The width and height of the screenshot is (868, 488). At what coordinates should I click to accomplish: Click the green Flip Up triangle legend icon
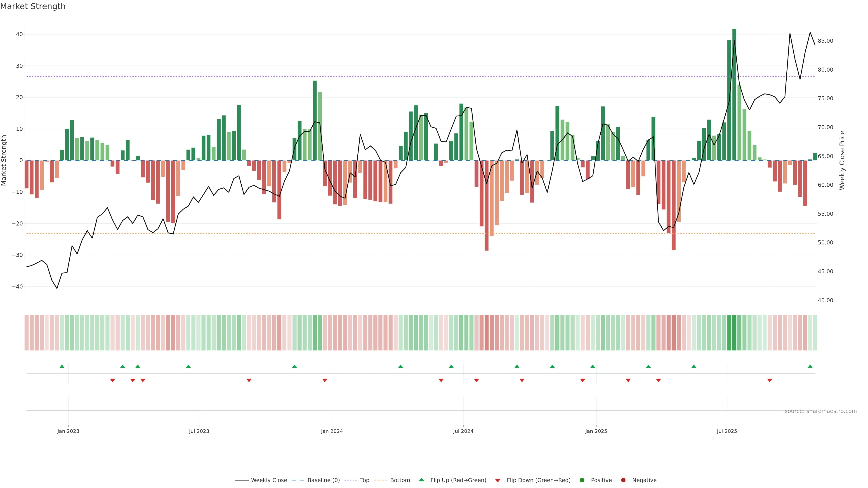pyautogui.click(x=421, y=480)
